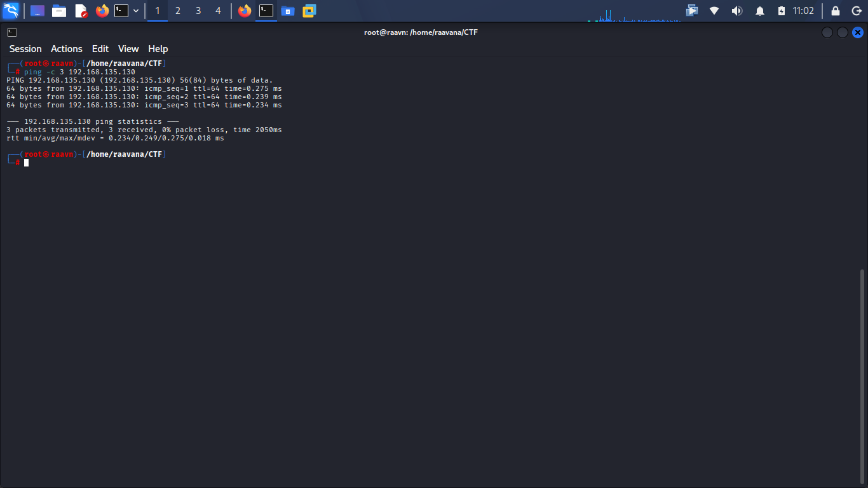Click the icmp_seq=1 ping reply line
Screen dimensions: 868x488
[144, 88]
